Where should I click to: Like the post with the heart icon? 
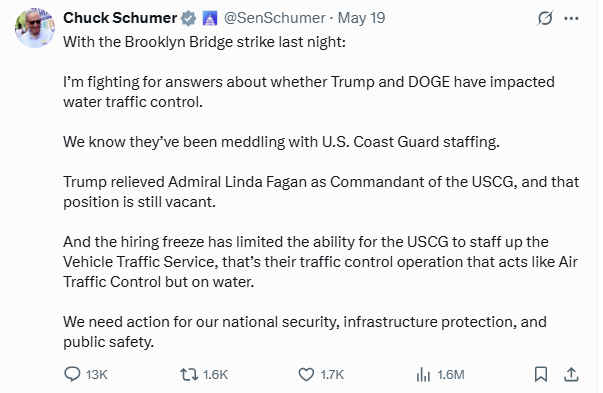(306, 374)
